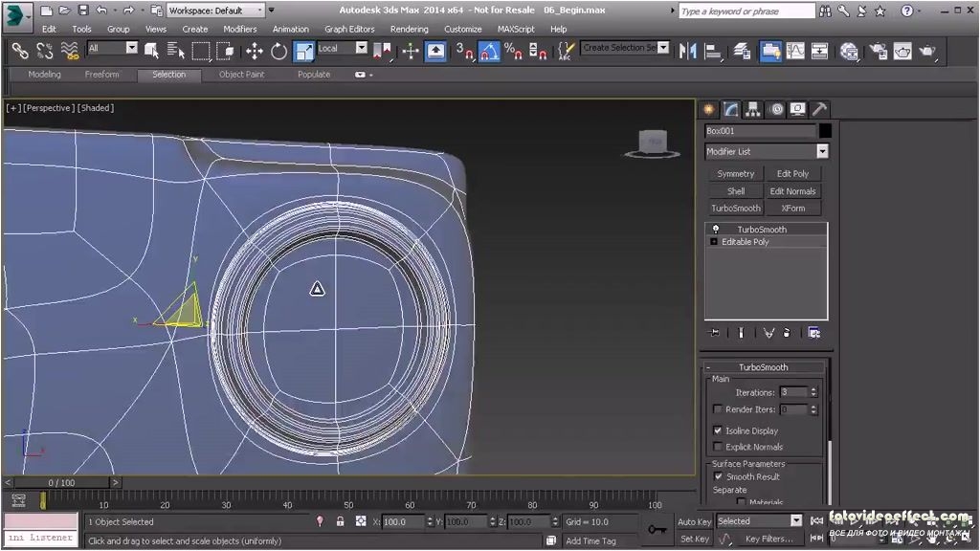This screenshot has height=551, width=980.
Task: Activate the Select and Rotate tool
Action: coord(278,52)
